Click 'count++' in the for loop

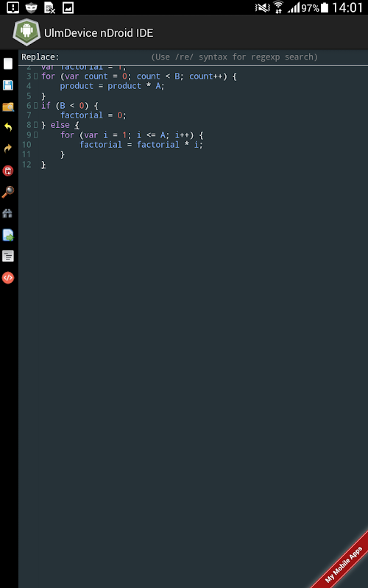206,76
